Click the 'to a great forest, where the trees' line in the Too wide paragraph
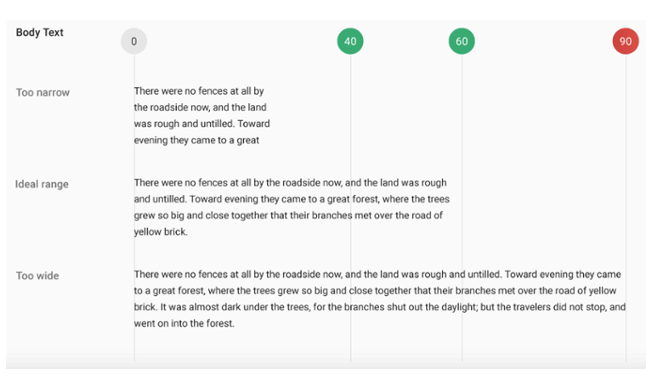 coord(375,291)
